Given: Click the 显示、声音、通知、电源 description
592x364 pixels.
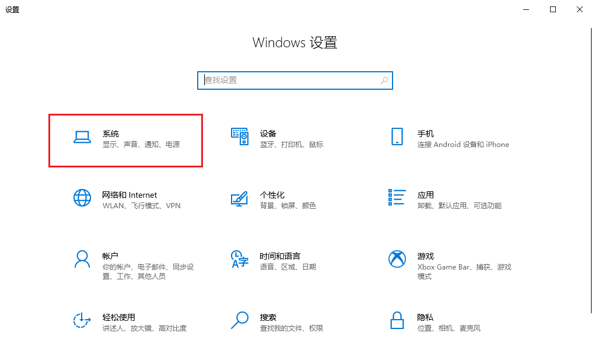Looking at the screenshot, I should [x=141, y=144].
